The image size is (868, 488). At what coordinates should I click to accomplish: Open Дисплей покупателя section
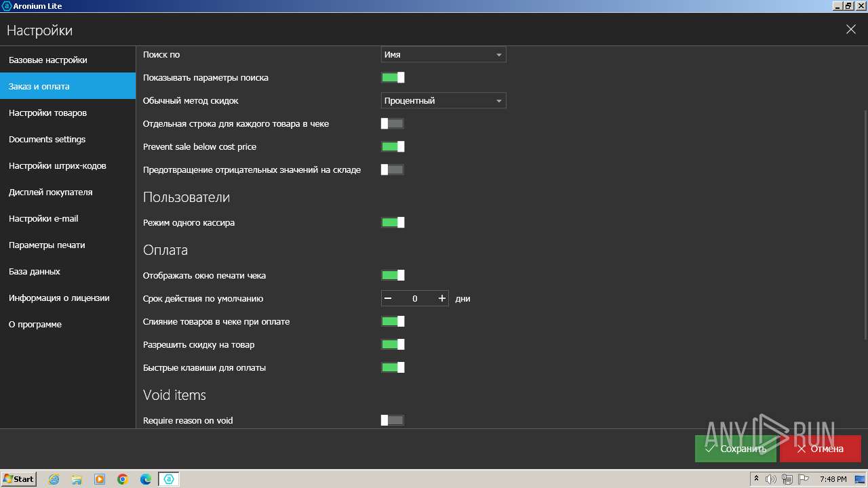tap(68, 192)
